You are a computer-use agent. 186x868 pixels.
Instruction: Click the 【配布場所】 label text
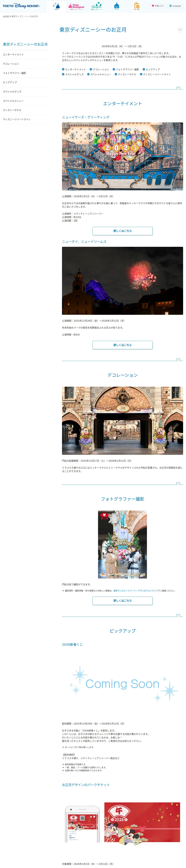pos(69,754)
